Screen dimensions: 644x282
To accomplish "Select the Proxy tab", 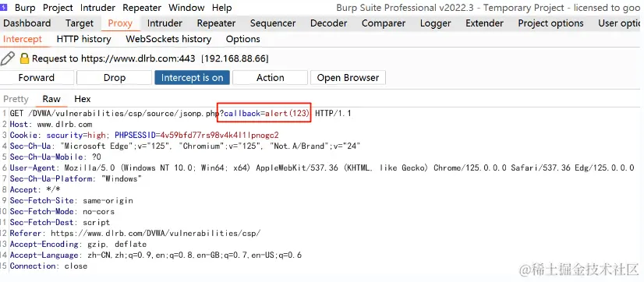I will pyautogui.click(x=120, y=23).
